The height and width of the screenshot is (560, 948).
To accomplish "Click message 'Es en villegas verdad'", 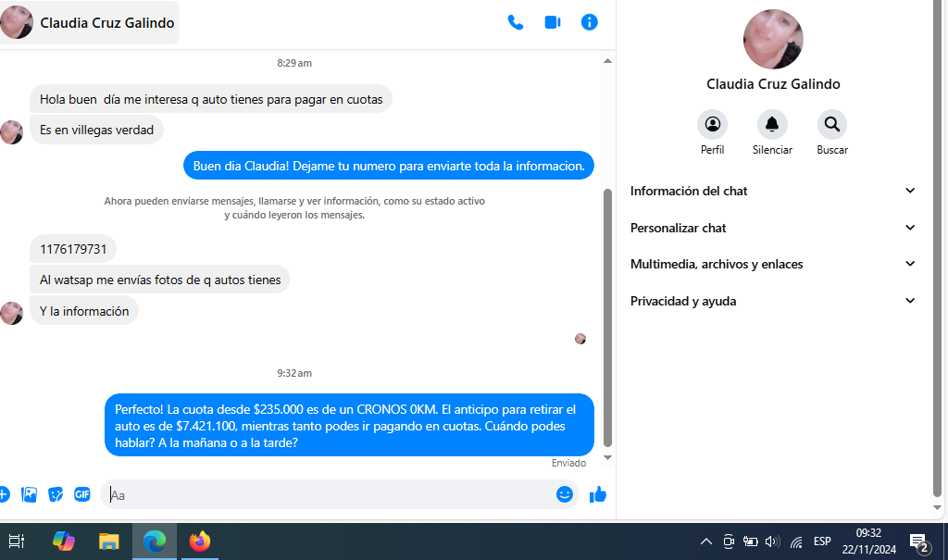I will (96, 130).
